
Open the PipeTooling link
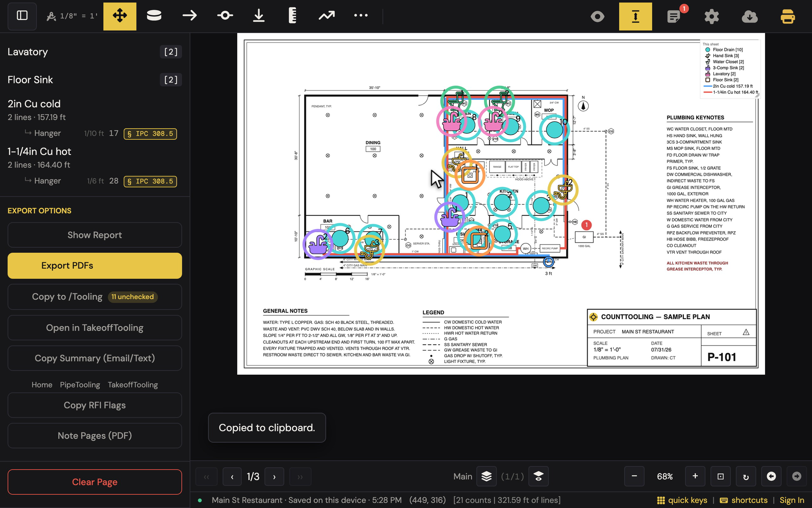click(x=80, y=385)
